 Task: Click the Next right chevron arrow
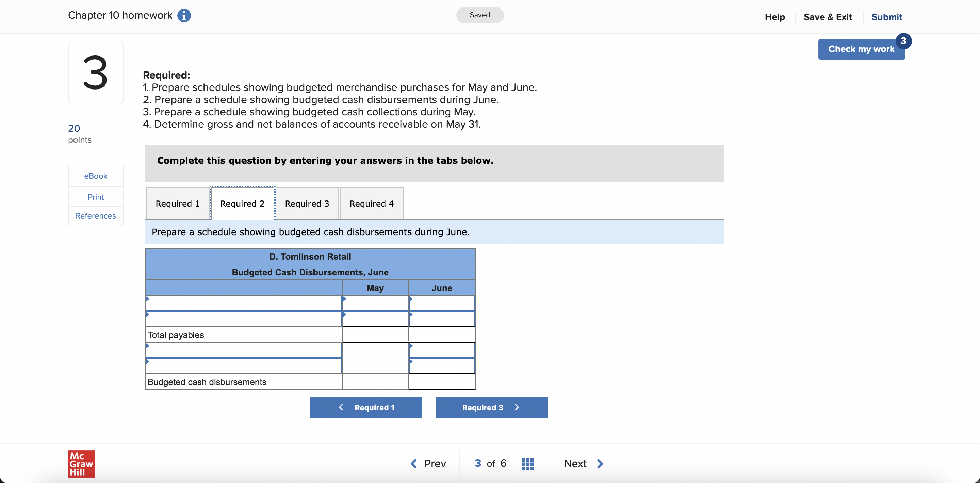click(600, 464)
